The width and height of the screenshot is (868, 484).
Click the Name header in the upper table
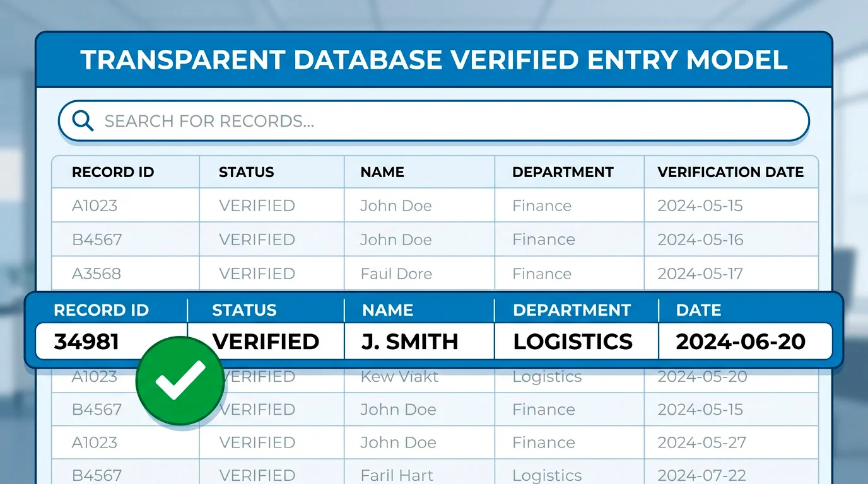[x=382, y=172]
